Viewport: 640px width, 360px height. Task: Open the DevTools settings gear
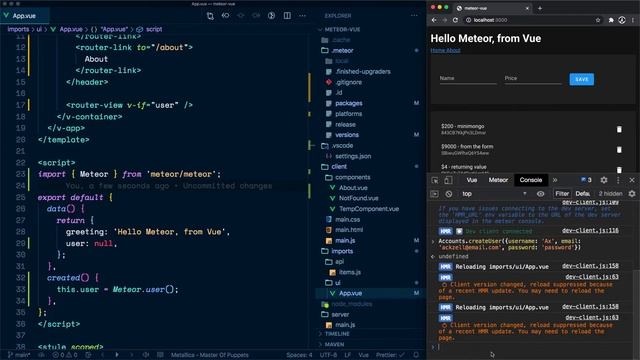[604, 180]
